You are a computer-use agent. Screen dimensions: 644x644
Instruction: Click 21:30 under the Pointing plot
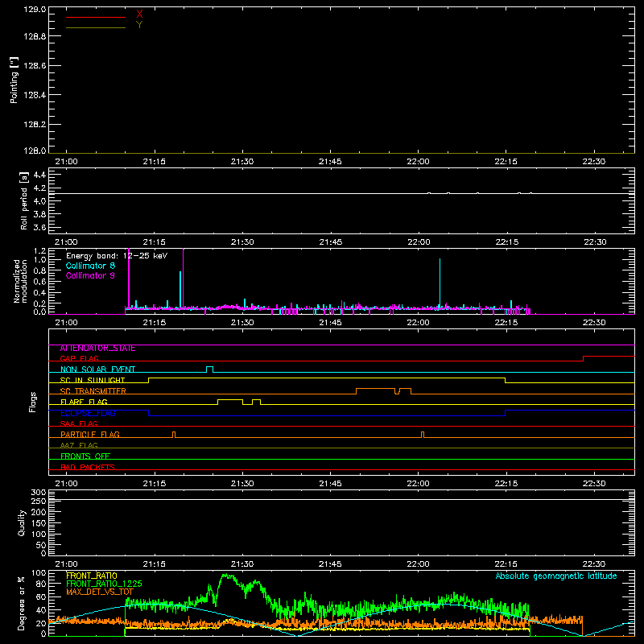tap(242, 162)
